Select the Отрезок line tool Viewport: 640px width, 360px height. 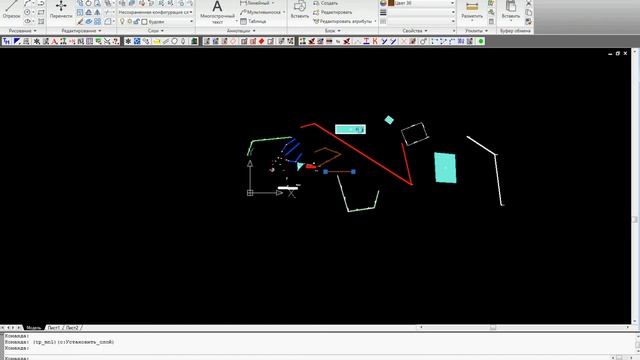[11, 10]
